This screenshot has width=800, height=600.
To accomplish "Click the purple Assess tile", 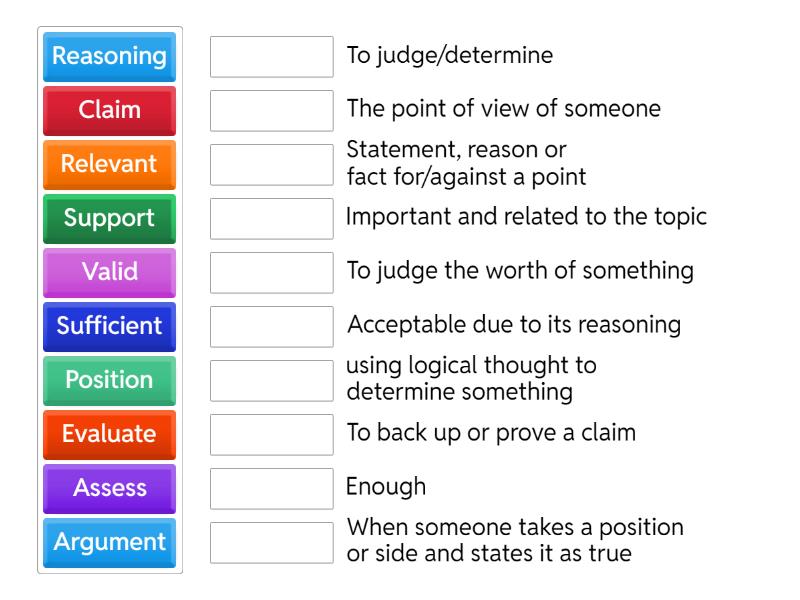I will pyautogui.click(x=108, y=489).
